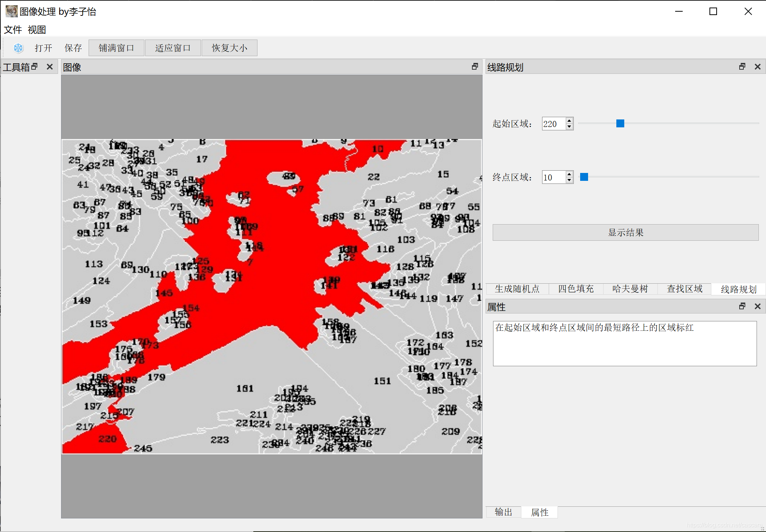
Task: Click the app logo icon in title bar
Action: [11, 11]
